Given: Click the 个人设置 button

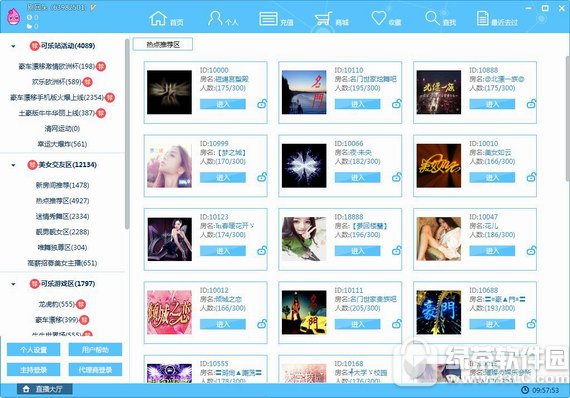Looking at the screenshot, I should [x=33, y=350].
